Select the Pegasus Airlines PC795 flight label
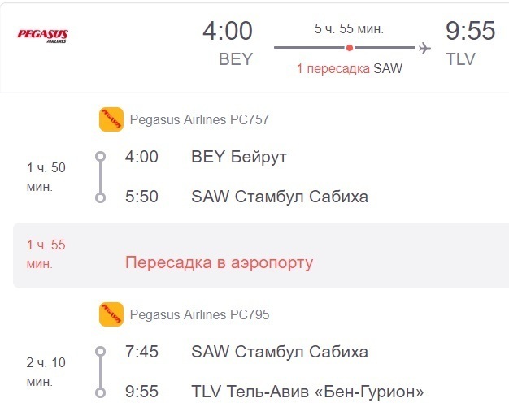509x420 pixels. point(199,315)
